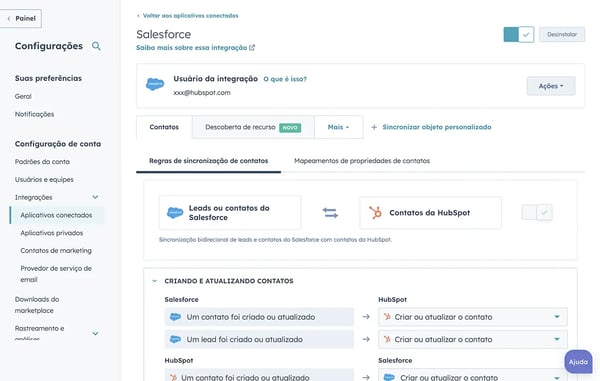This screenshot has width=600, height=381.
Task: Open the Salesforce 'Criar ou atualizar o contato' dropdown at bottom
Action: 473,376
